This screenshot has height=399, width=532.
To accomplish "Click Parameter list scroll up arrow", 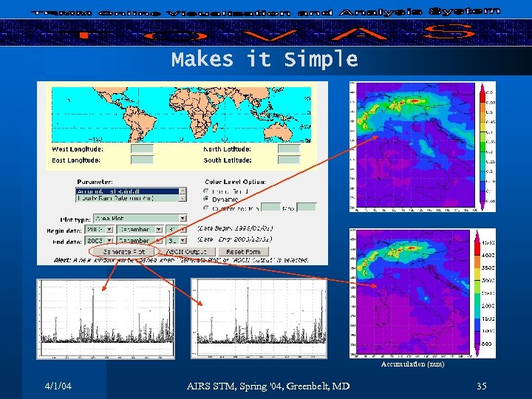I will (x=183, y=191).
